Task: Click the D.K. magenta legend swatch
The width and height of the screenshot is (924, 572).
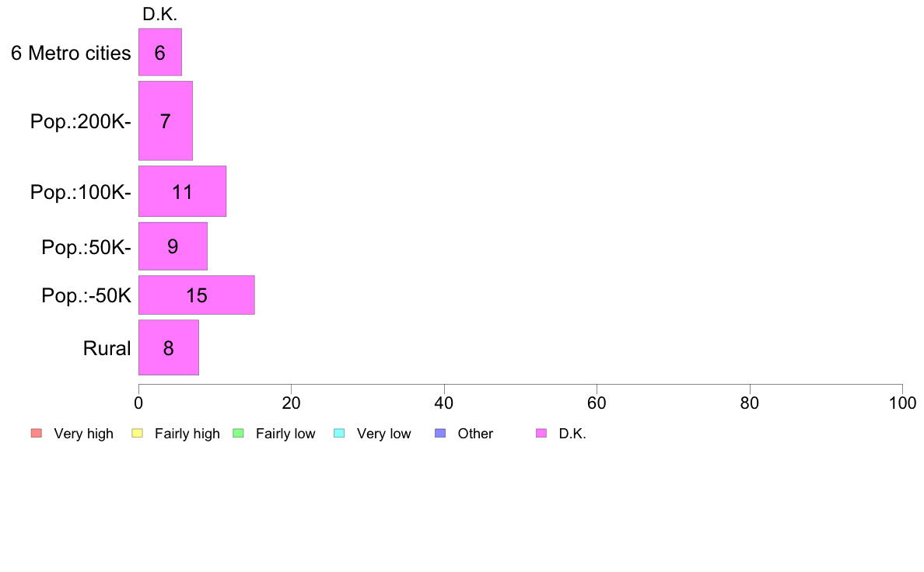Action: 541,434
